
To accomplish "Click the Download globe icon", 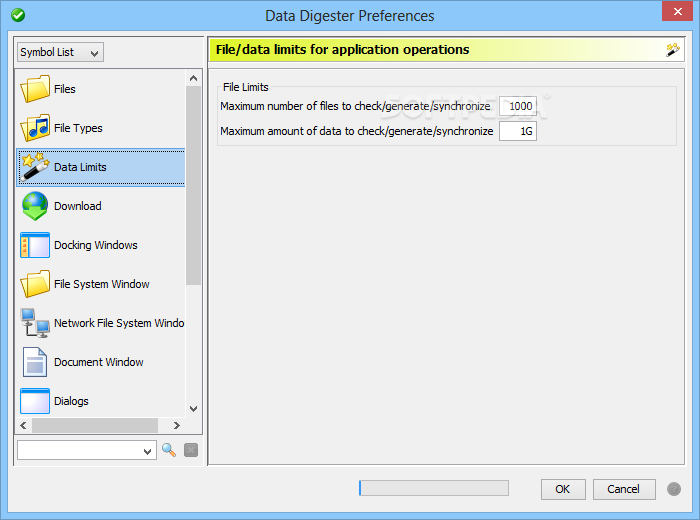I will [x=35, y=206].
